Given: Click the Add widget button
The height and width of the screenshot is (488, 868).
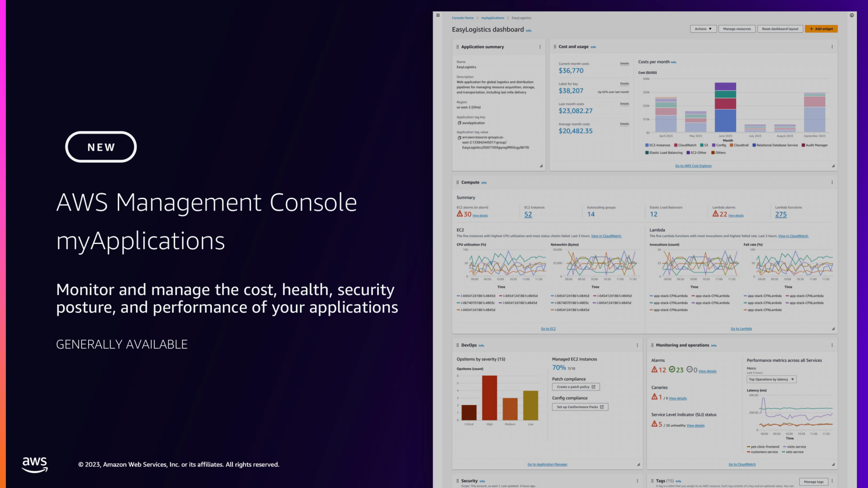Looking at the screenshot, I should [x=821, y=29].
